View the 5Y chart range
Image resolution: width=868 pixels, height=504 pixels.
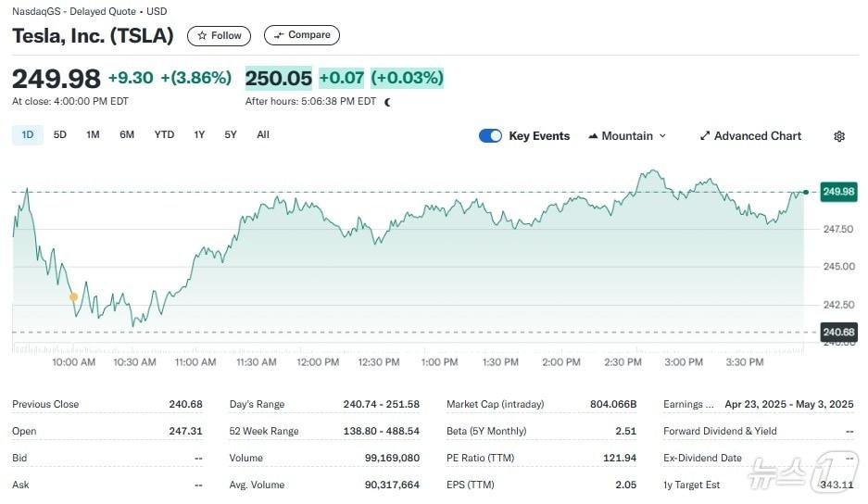click(231, 135)
